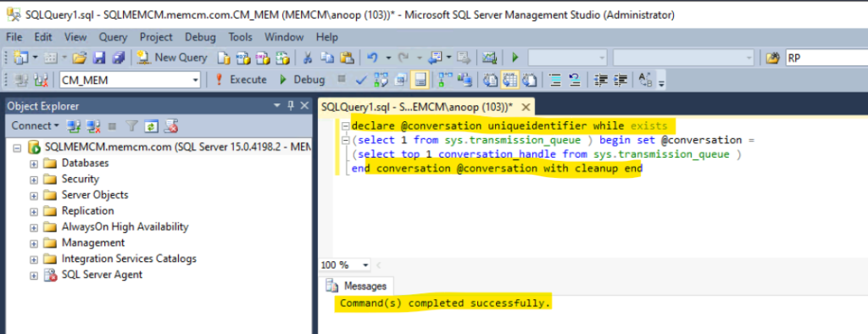This screenshot has width=868, height=334.
Task: Click the Query Options icon
Action: 400,80
